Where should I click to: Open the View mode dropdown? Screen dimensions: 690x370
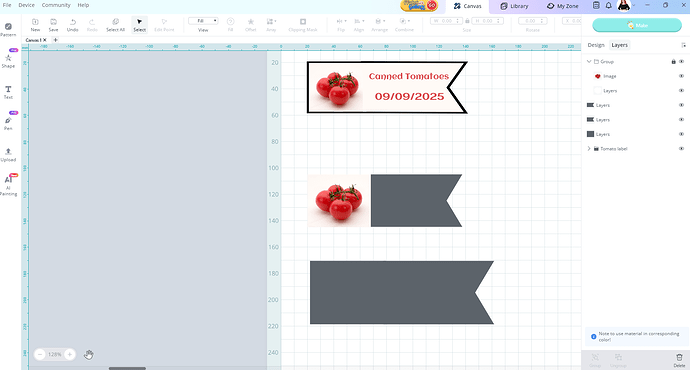pos(203,21)
